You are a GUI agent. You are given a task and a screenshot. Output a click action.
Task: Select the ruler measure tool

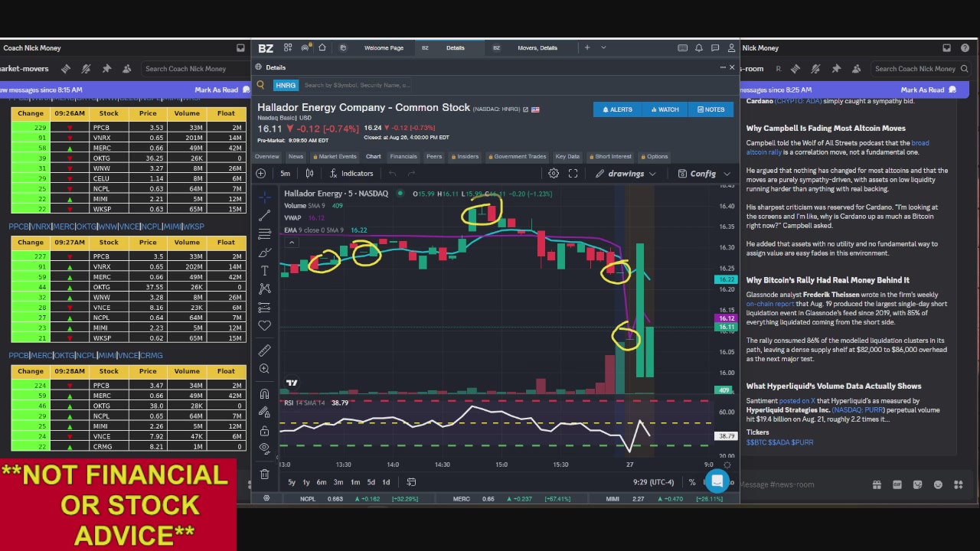[265, 350]
